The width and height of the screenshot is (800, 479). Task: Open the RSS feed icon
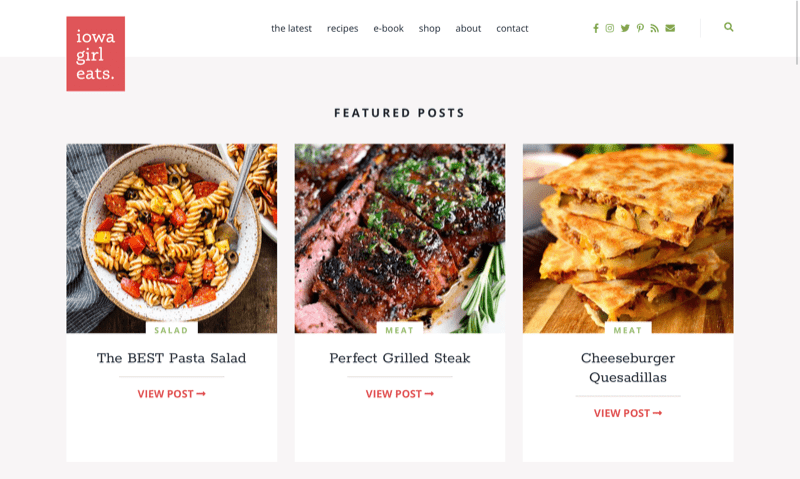[655, 28]
